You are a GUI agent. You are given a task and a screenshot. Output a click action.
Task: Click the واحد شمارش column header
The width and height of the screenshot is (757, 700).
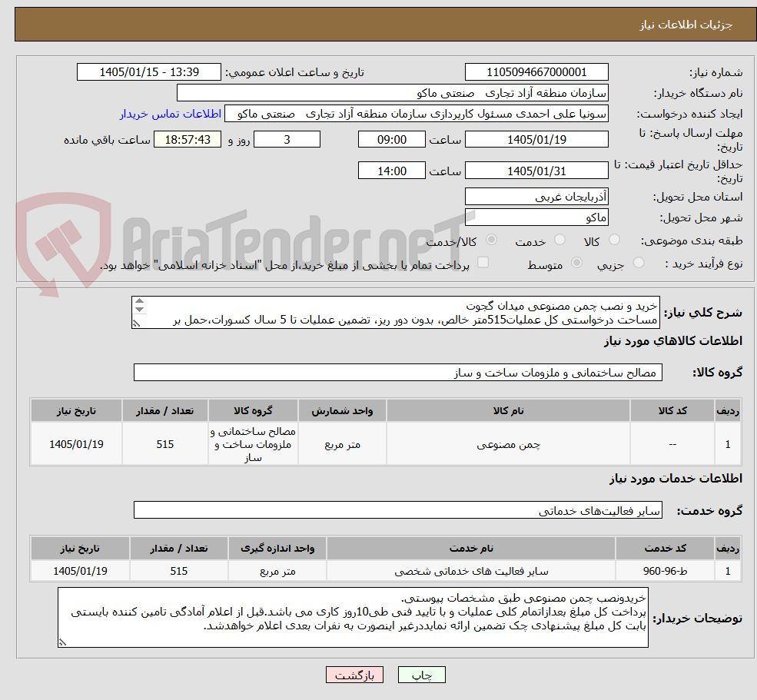pyautogui.click(x=342, y=410)
